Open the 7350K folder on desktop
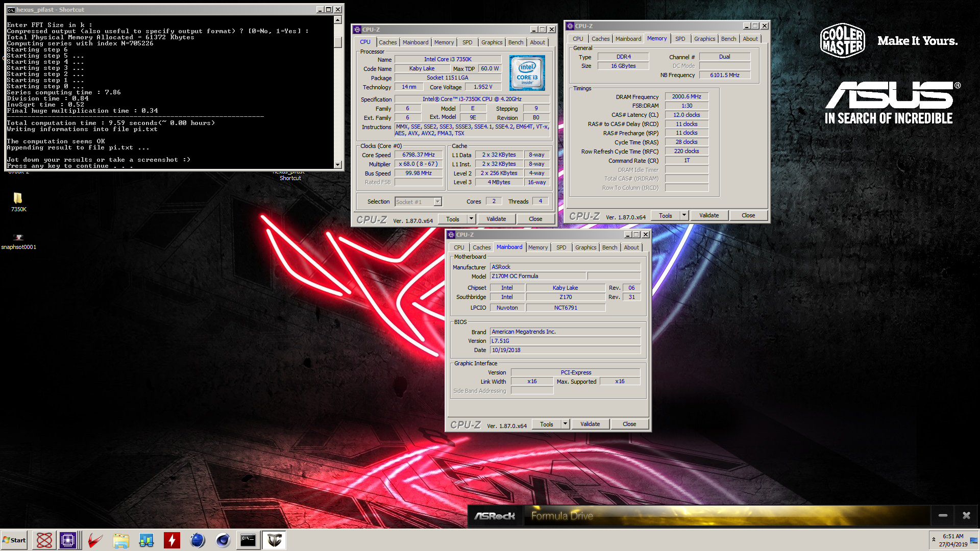980x551 pixels. click(18, 202)
